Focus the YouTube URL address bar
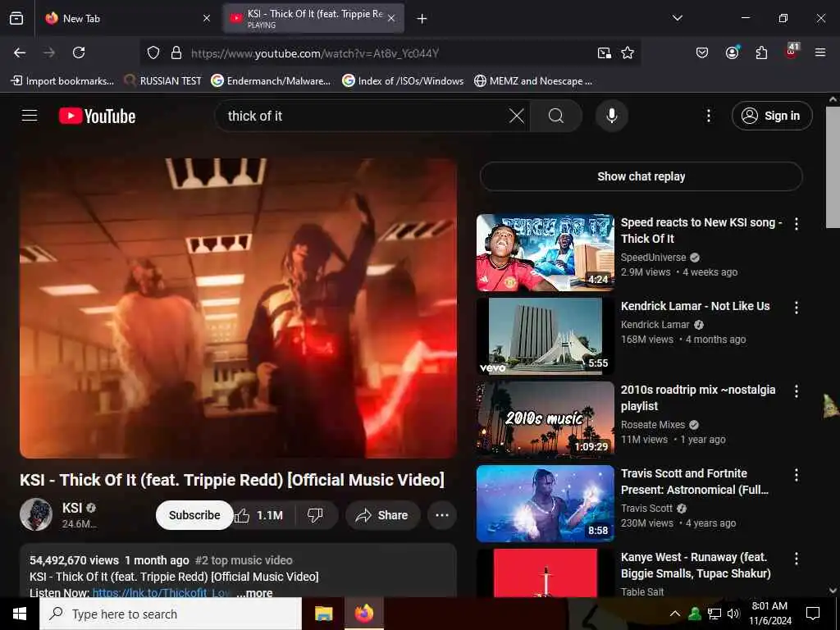The height and width of the screenshot is (630, 840). click(390, 53)
